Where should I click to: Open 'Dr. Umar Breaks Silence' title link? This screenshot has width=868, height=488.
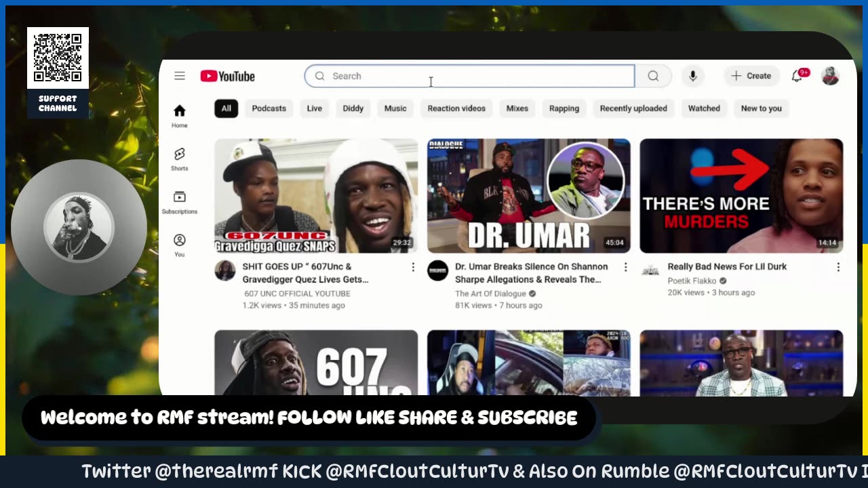[532, 273]
